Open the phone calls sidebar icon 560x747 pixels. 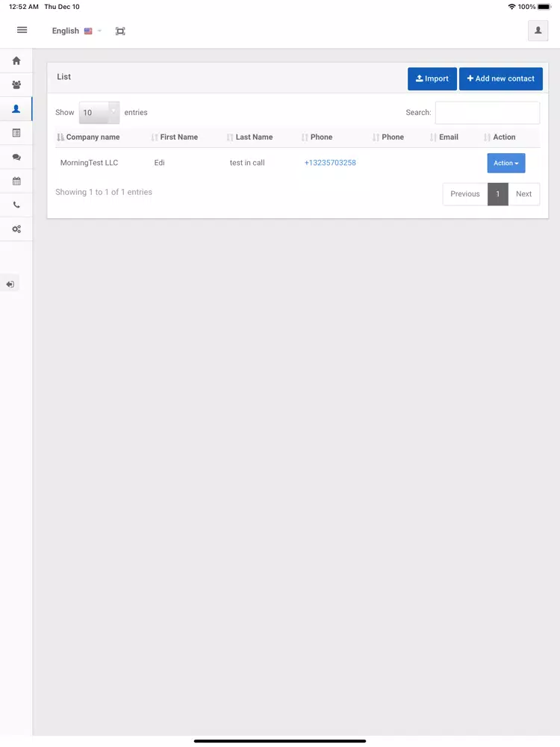tap(16, 205)
